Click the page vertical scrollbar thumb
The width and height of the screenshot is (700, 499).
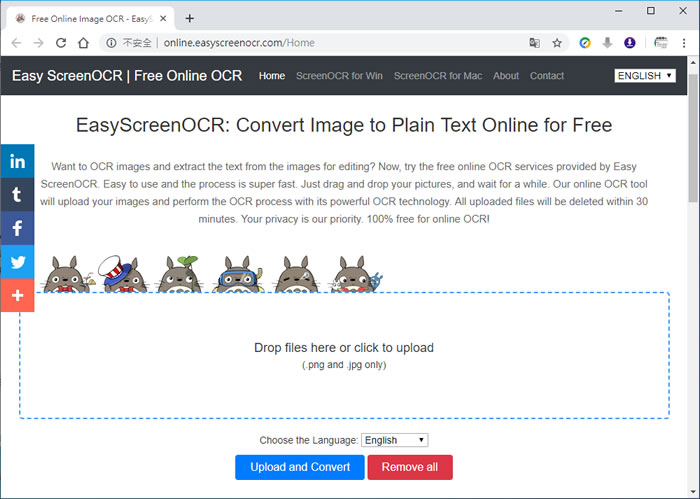point(693,138)
